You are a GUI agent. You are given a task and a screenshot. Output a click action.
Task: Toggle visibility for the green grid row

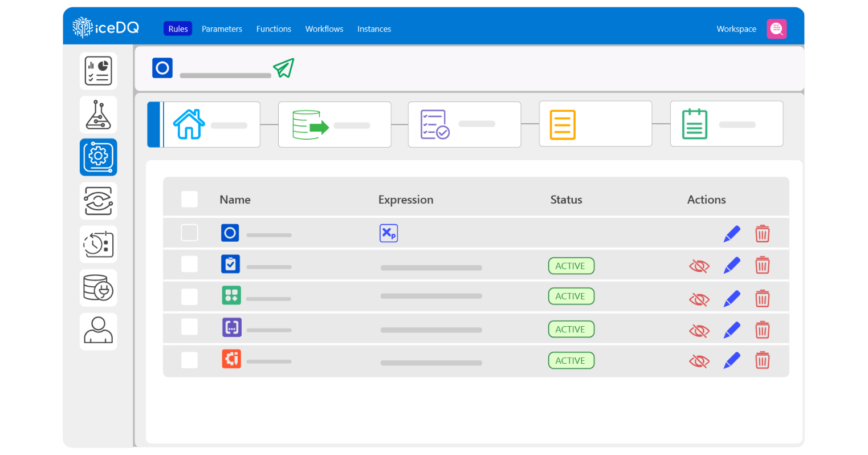coord(699,299)
